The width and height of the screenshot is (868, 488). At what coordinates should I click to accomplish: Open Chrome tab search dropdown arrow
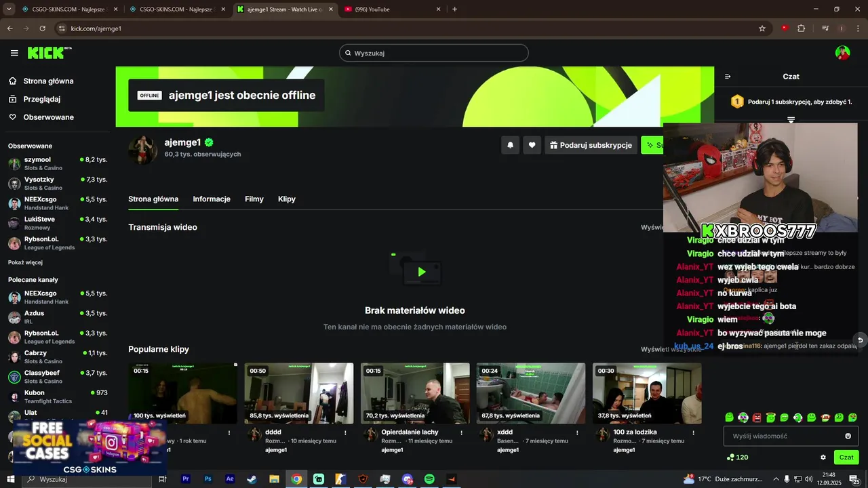click(x=9, y=9)
